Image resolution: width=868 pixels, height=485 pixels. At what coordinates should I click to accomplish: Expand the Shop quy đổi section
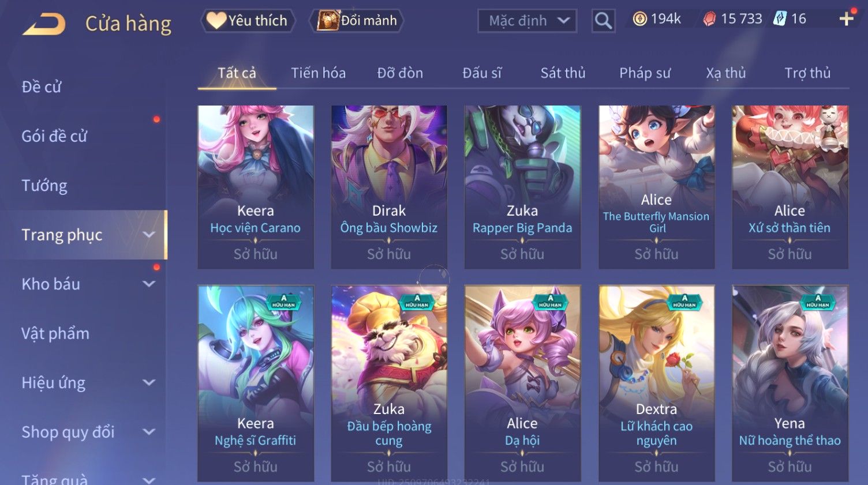coord(87,432)
